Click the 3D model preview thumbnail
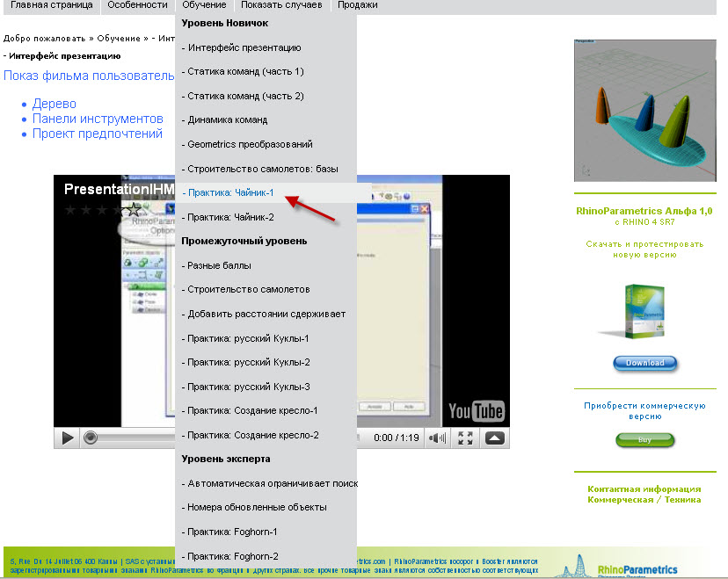The width and height of the screenshot is (728, 579). [644, 111]
